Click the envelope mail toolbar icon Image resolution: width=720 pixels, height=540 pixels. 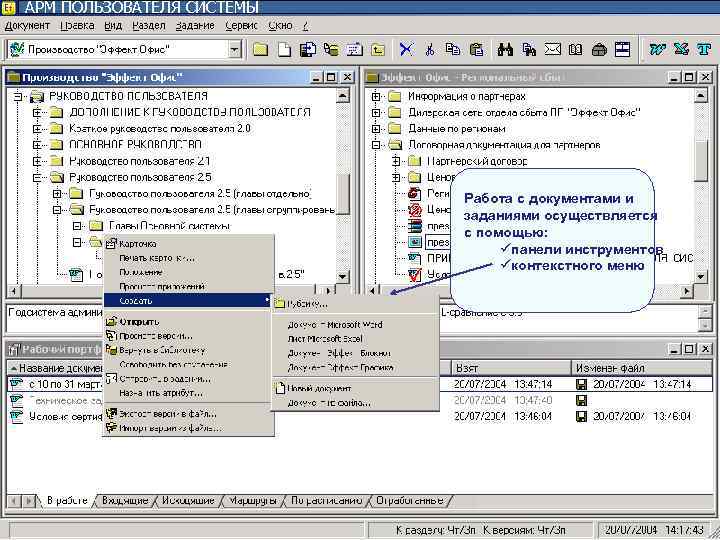[x=552, y=49]
